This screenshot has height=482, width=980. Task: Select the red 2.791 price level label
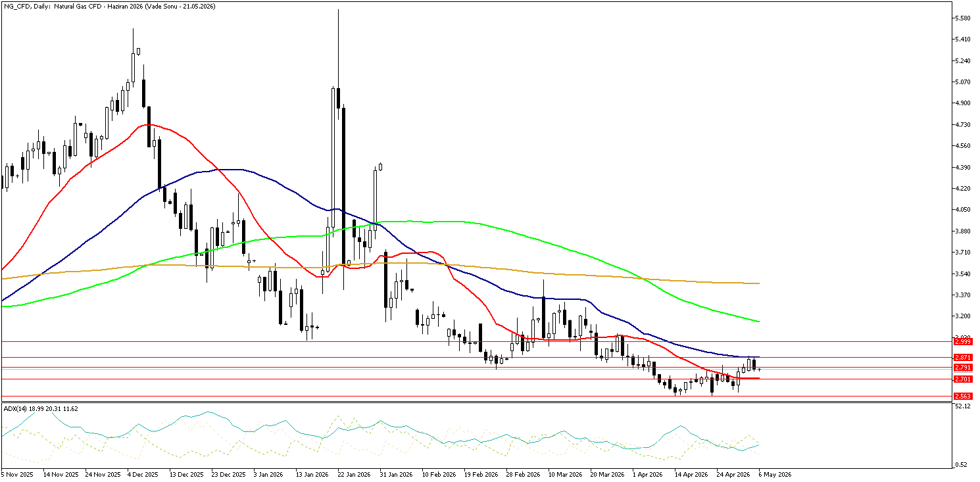pos(963,367)
